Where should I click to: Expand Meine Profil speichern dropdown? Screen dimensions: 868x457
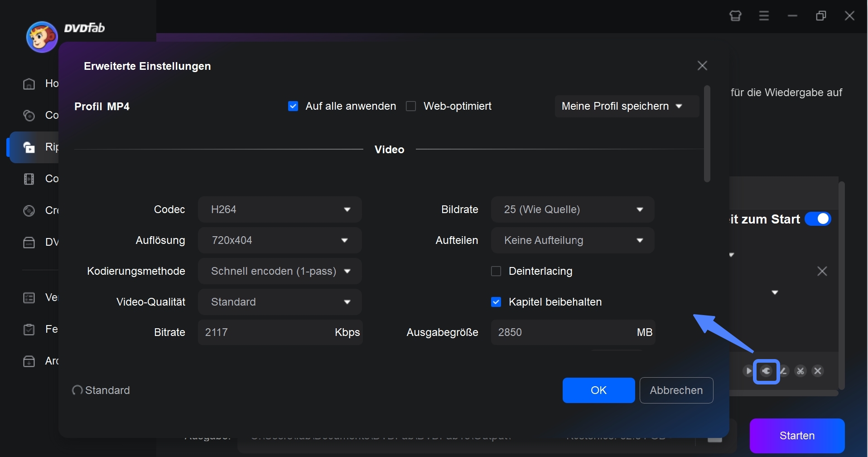pyautogui.click(x=626, y=106)
